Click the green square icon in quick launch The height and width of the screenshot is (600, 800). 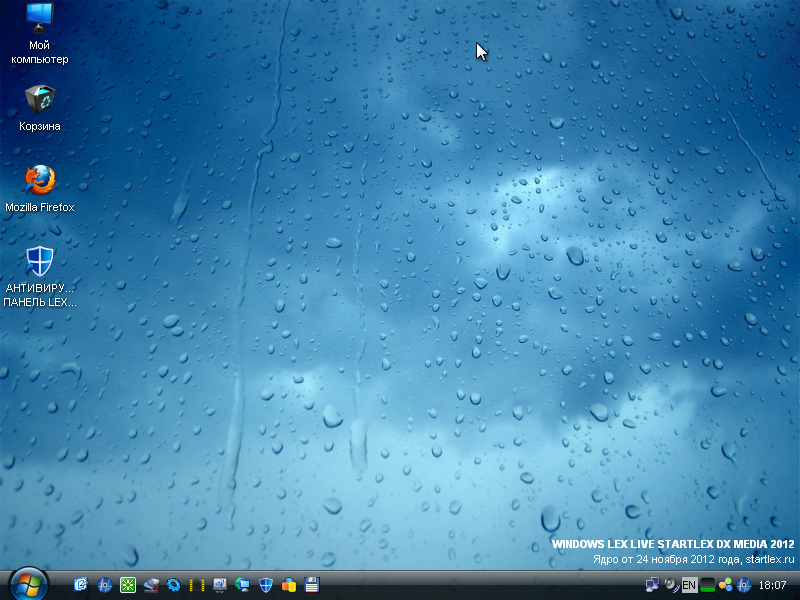click(x=128, y=585)
